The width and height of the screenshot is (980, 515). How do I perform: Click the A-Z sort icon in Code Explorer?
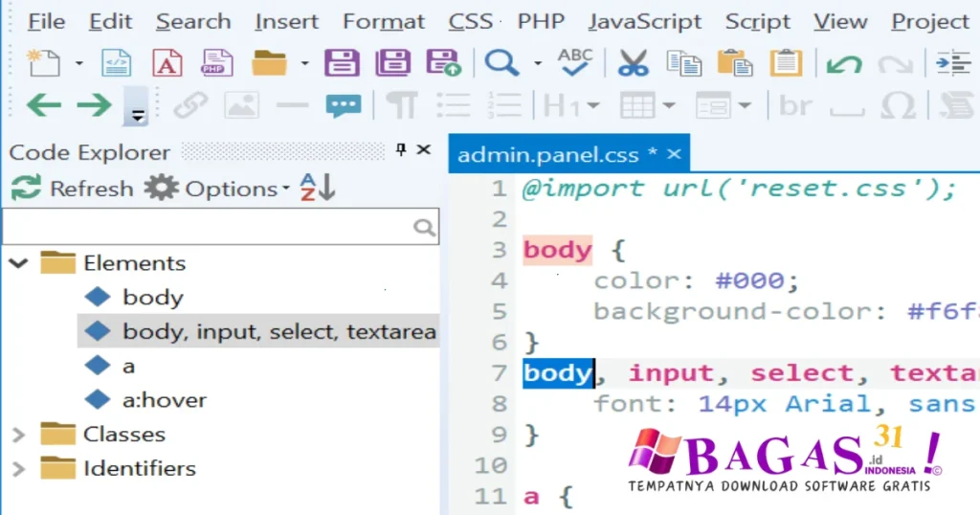point(318,188)
